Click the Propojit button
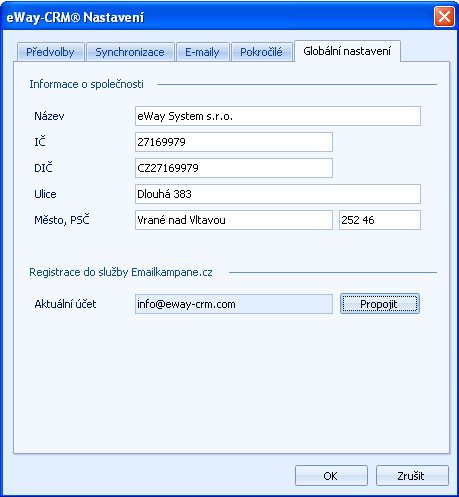 380,304
